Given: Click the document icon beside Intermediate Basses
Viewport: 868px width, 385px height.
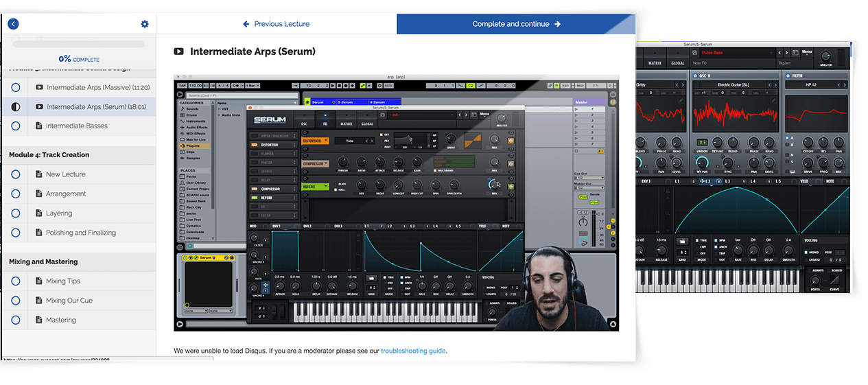Looking at the screenshot, I should [39, 126].
